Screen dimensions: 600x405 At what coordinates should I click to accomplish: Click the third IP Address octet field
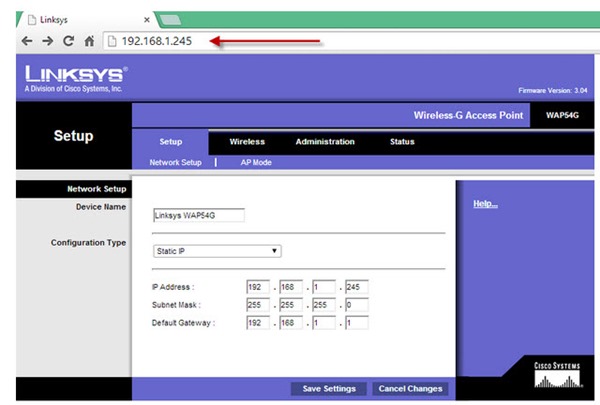[324, 287]
